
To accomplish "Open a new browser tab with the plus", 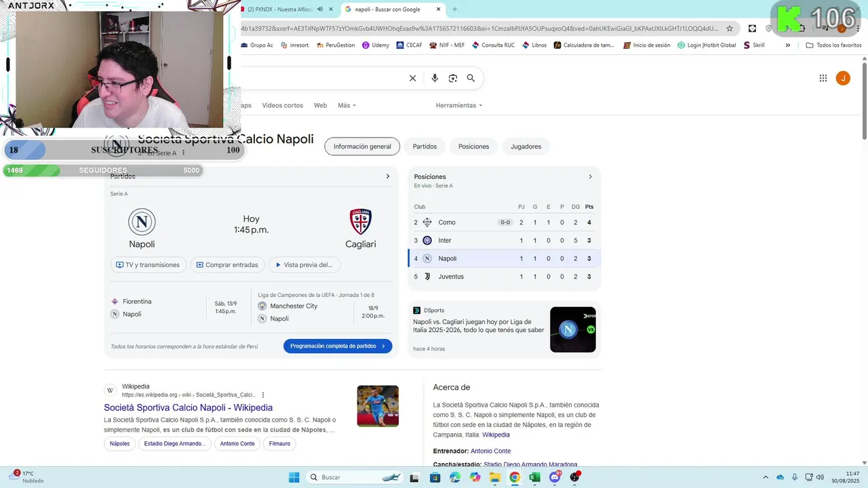I will (454, 9).
